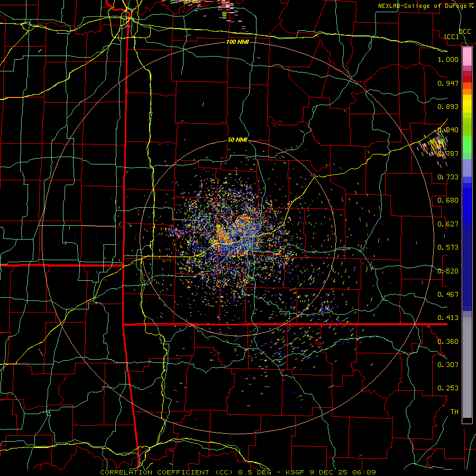Click CORRELATION COEFFICIENT (CC) caption text
This screenshot has width=476, height=476.
[167, 472]
